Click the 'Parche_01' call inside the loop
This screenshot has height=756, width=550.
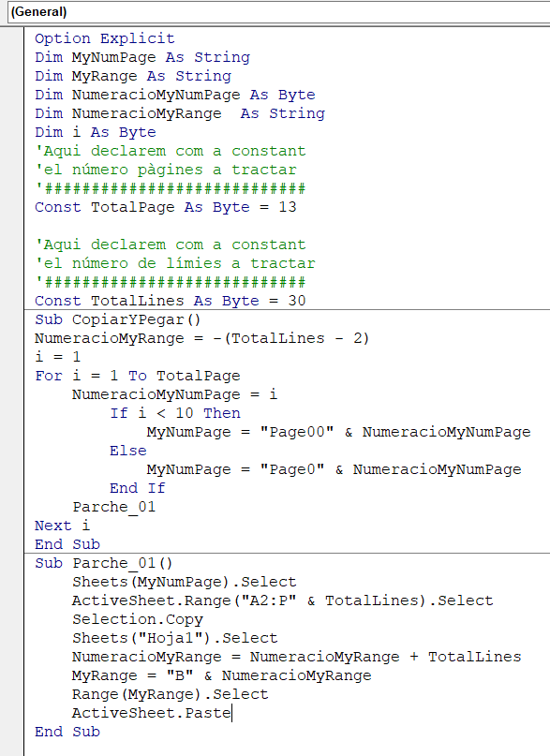(x=113, y=507)
